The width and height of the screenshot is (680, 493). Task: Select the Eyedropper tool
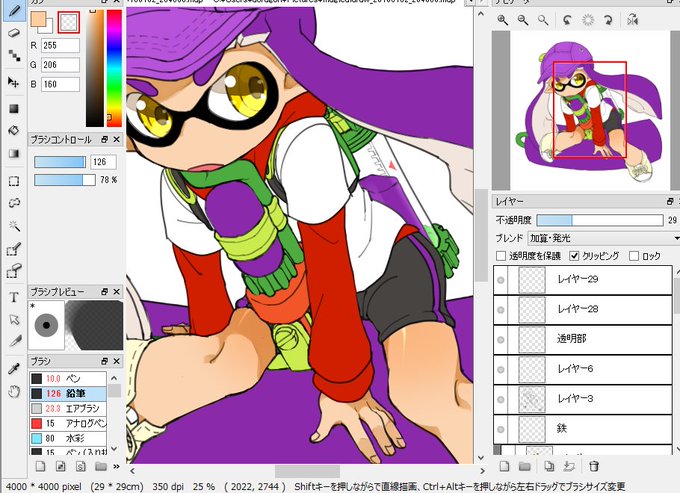[14, 369]
